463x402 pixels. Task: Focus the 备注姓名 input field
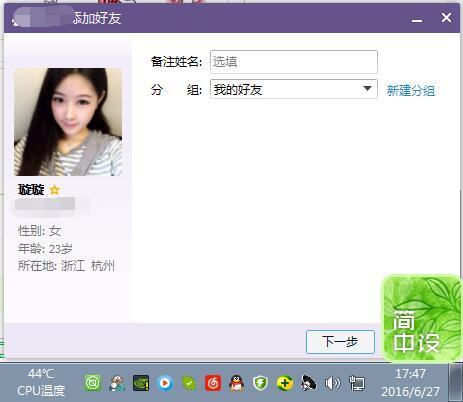(x=294, y=62)
